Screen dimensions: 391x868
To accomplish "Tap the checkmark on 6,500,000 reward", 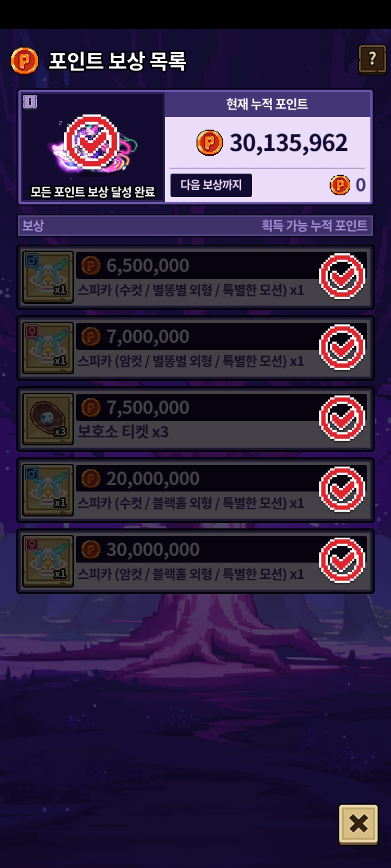I will click(342, 276).
